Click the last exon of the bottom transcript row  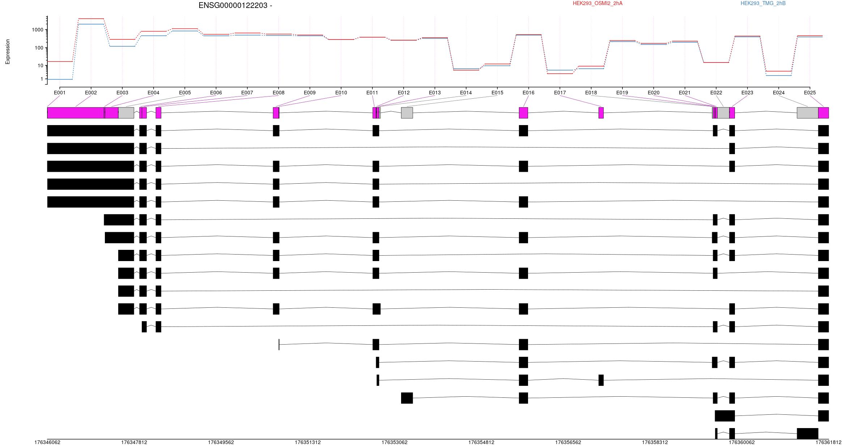point(808,434)
